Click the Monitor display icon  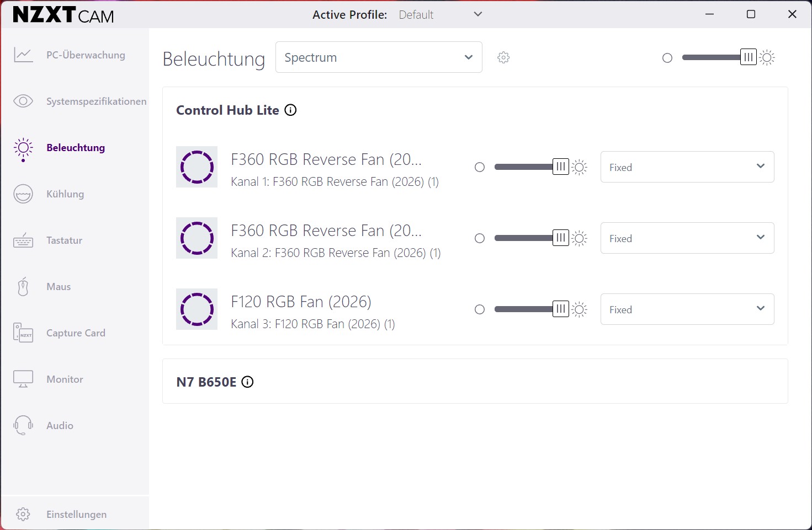click(x=23, y=379)
